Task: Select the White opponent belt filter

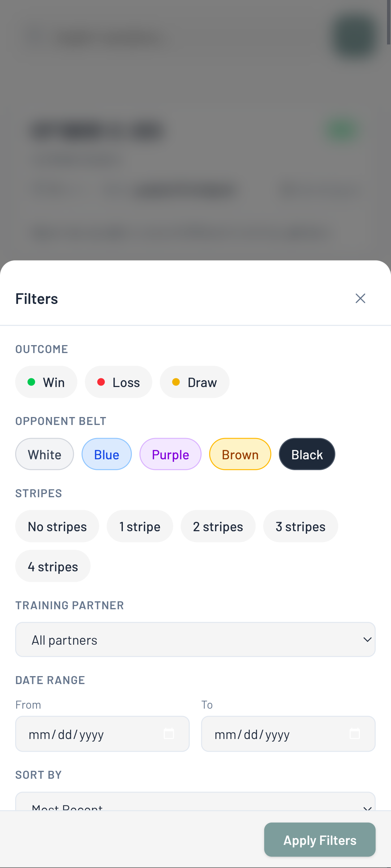Action: tap(44, 454)
